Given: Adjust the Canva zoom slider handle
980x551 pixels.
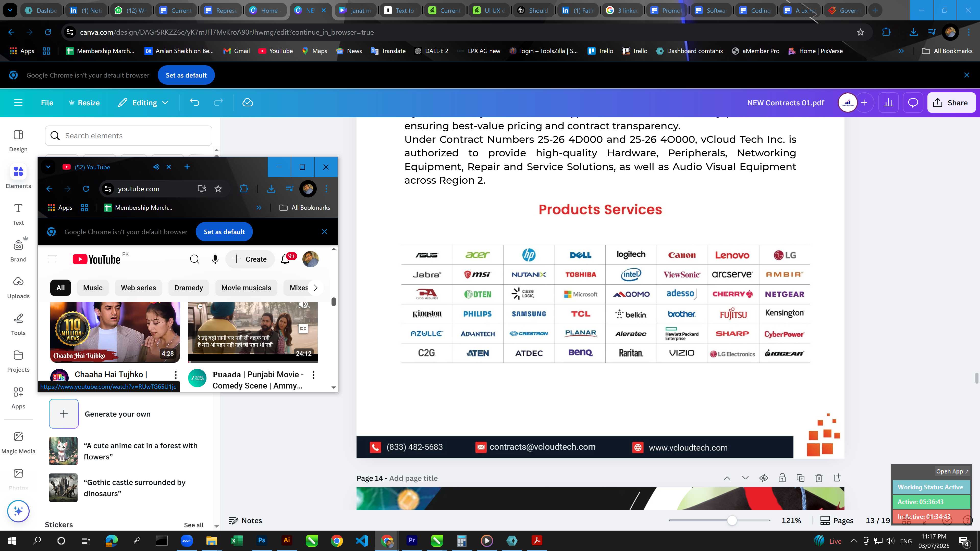Looking at the screenshot, I should click(732, 521).
